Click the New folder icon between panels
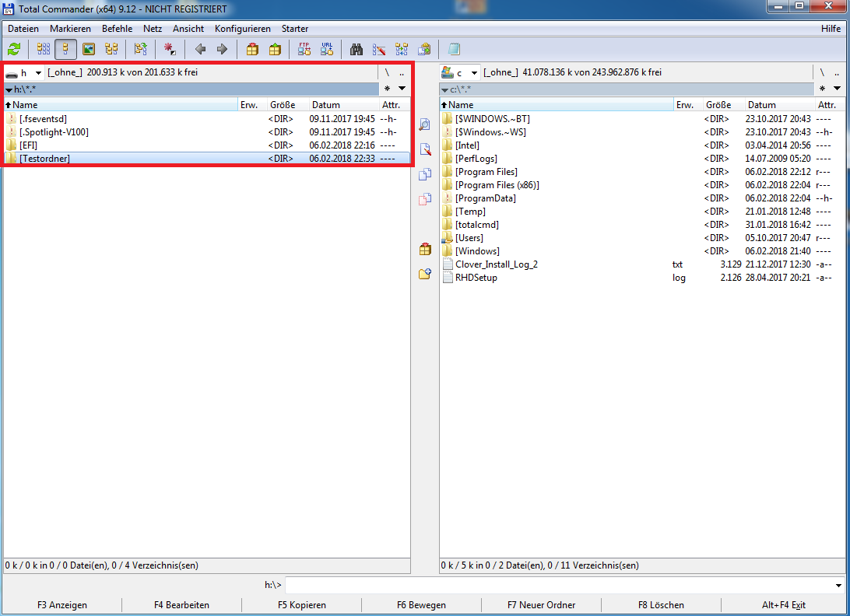850x616 pixels. [x=425, y=274]
